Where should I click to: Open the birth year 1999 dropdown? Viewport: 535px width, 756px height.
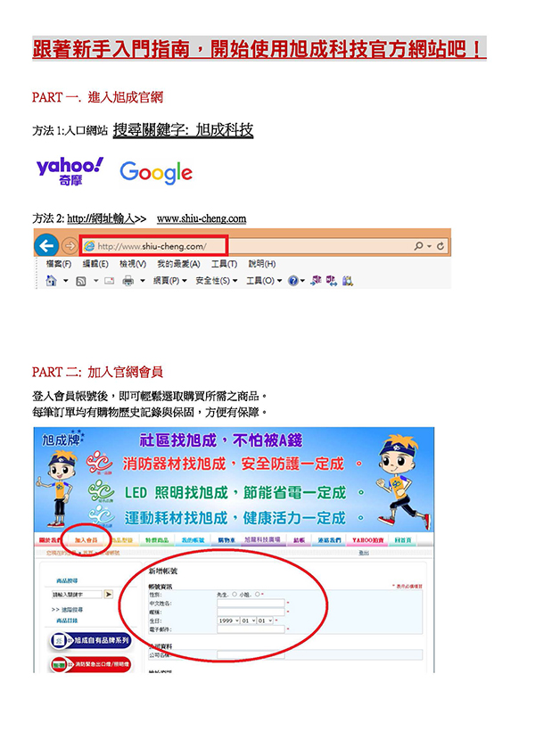228,620
